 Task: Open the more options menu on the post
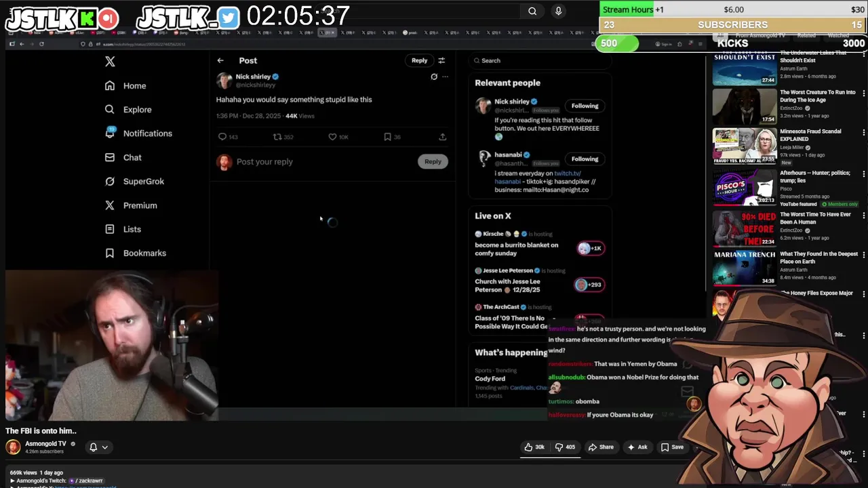pyautogui.click(x=445, y=77)
